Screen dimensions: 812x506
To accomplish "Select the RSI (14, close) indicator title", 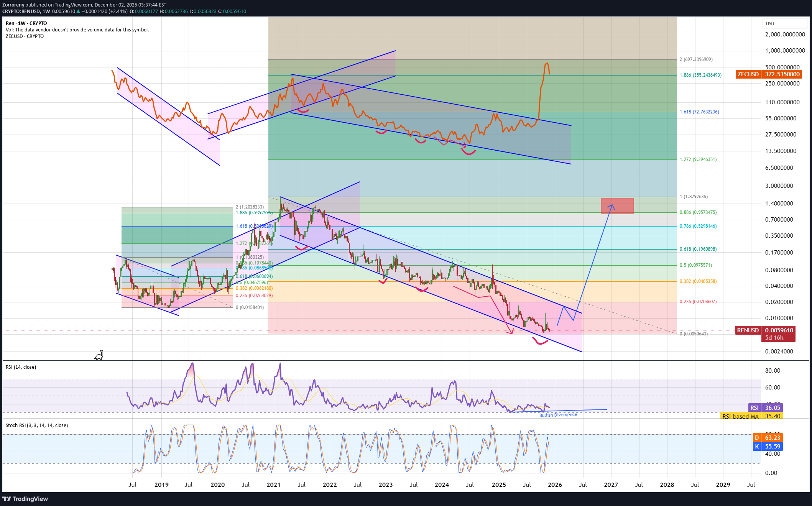I will click(x=21, y=367).
